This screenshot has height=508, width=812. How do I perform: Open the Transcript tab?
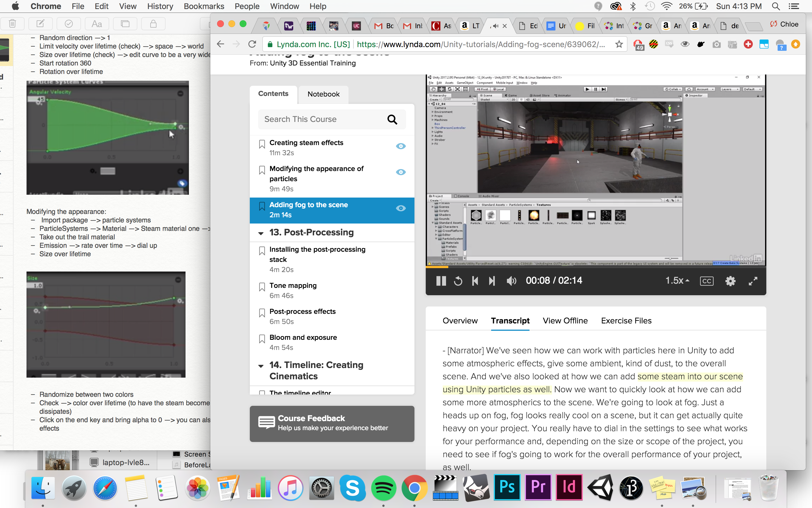pos(510,321)
